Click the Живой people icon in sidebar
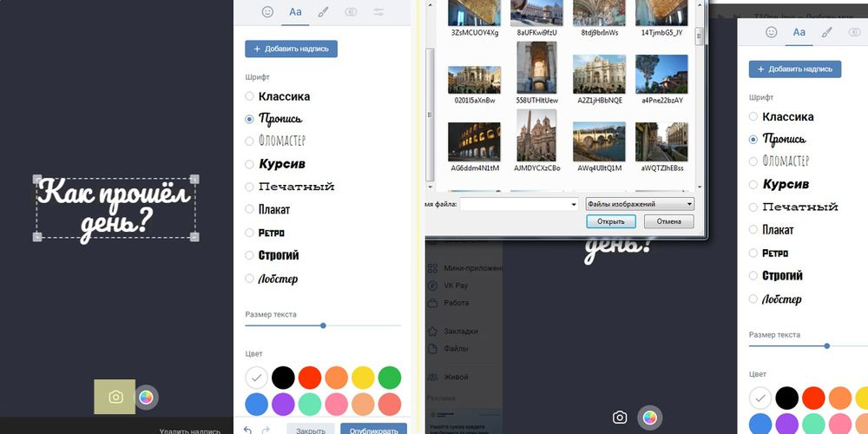 click(433, 377)
